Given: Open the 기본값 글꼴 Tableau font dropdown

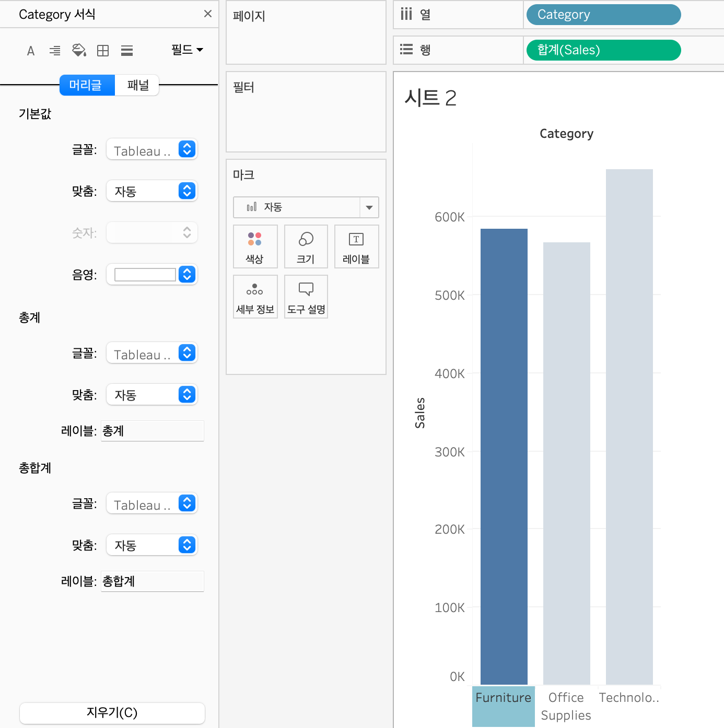Looking at the screenshot, I should point(152,149).
